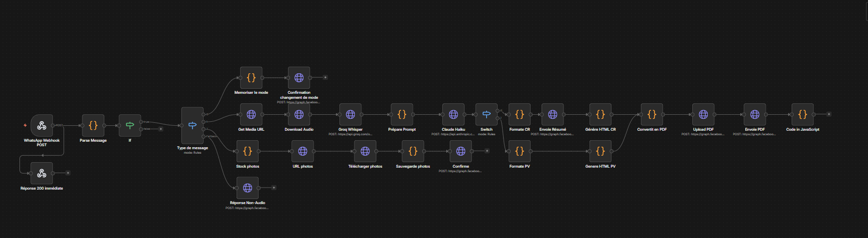Select the Genere HTML PV node
The image size is (868, 238).
pos(600,151)
